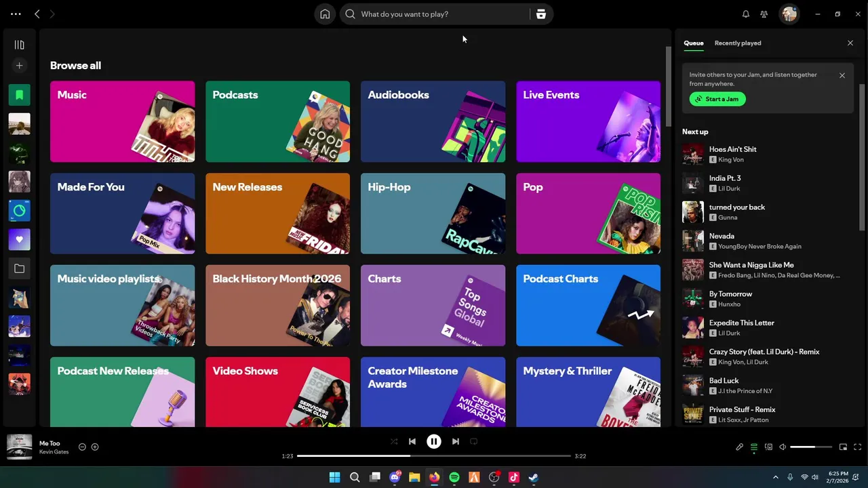Open the 'Me Too' now playing album art
This screenshot has height=488, width=868.
pos(20,447)
